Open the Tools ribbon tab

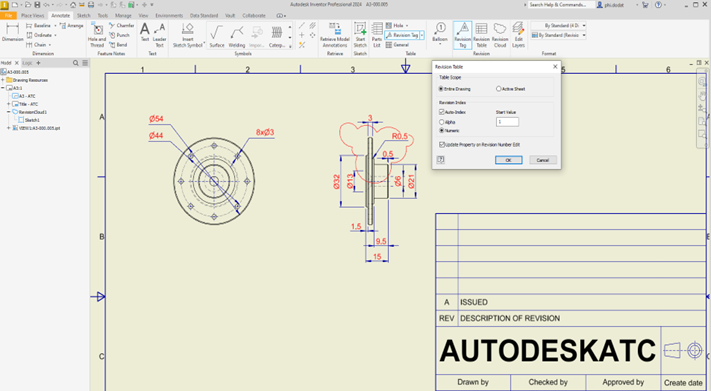[x=103, y=15]
